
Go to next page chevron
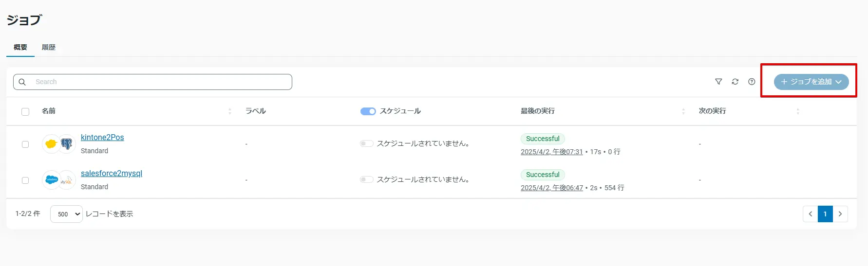click(840, 214)
